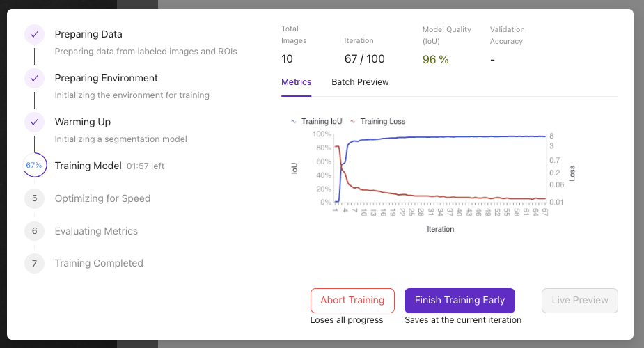Click step 6 circle for Evaluating Metrics
The width and height of the screenshot is (644, 348).
[34, 231]
